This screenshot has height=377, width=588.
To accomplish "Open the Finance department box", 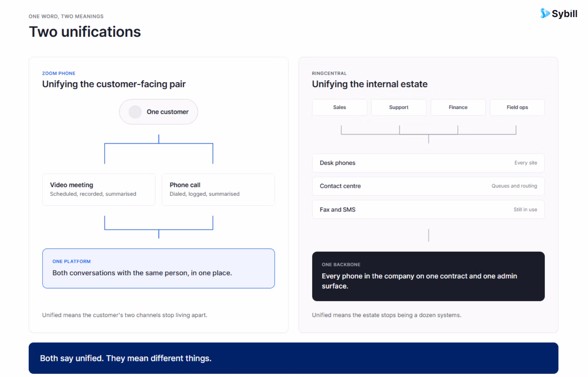I will point(458,108).
